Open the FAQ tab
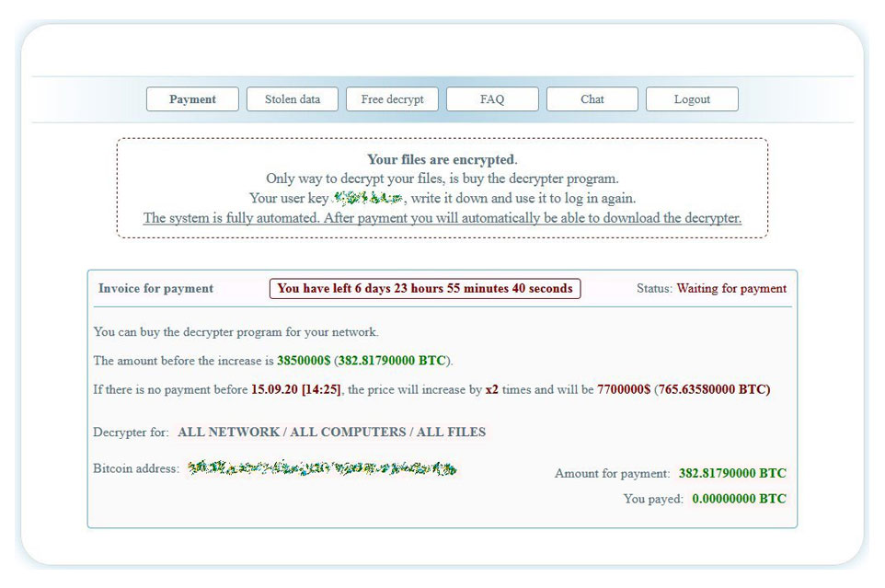The width and height of the screenshot is (885, 588). coord(492,99)
